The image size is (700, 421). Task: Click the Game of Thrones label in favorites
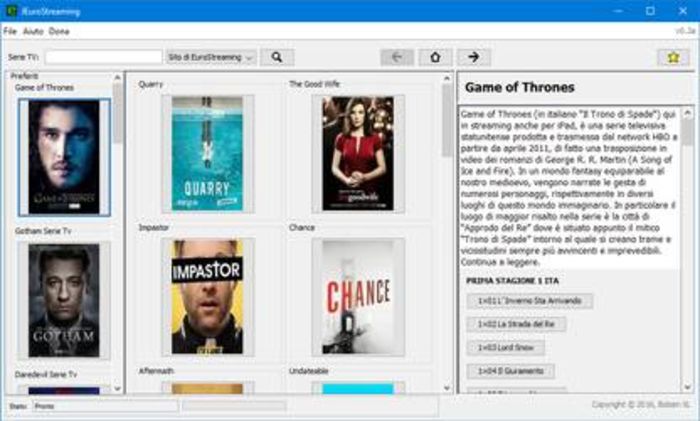coord(44,88)
